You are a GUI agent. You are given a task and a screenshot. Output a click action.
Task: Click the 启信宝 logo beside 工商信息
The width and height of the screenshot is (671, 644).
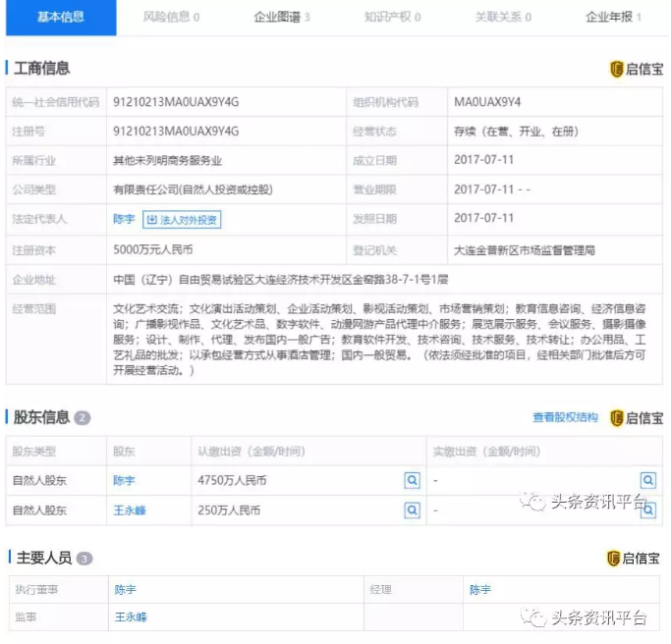[x=637, y=69]
